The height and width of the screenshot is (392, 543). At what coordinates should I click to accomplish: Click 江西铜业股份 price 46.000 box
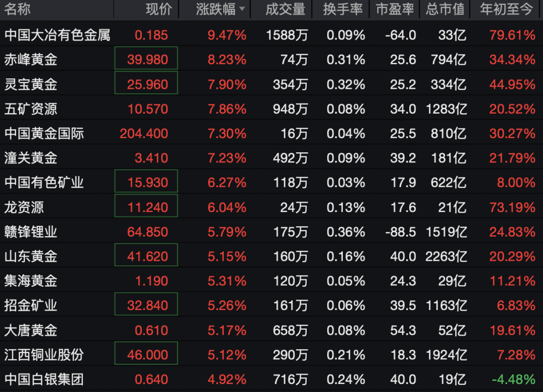coord(146,355)
